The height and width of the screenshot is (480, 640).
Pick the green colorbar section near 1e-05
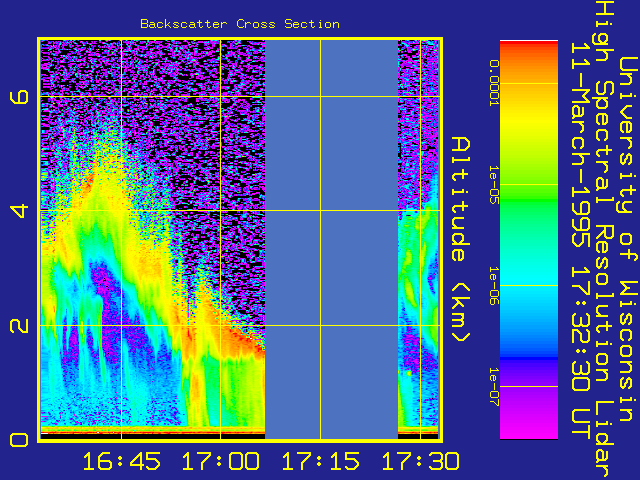pyautogui.click(x=529, y=192)
